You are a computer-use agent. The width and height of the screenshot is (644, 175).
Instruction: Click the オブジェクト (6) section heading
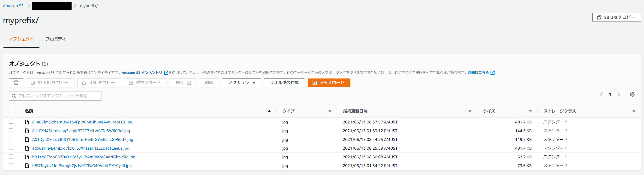click(x=28, y=64)
